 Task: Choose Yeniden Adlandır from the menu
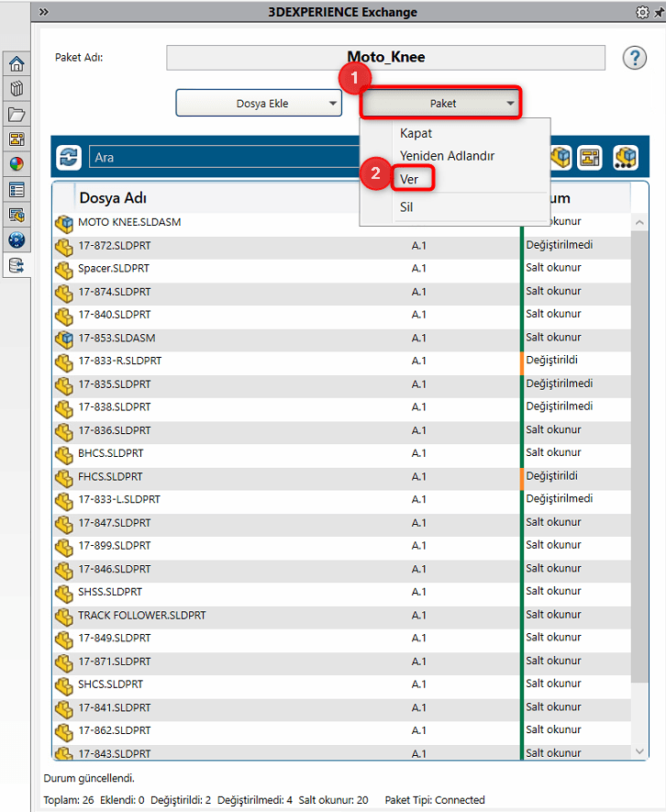point(447,156)
